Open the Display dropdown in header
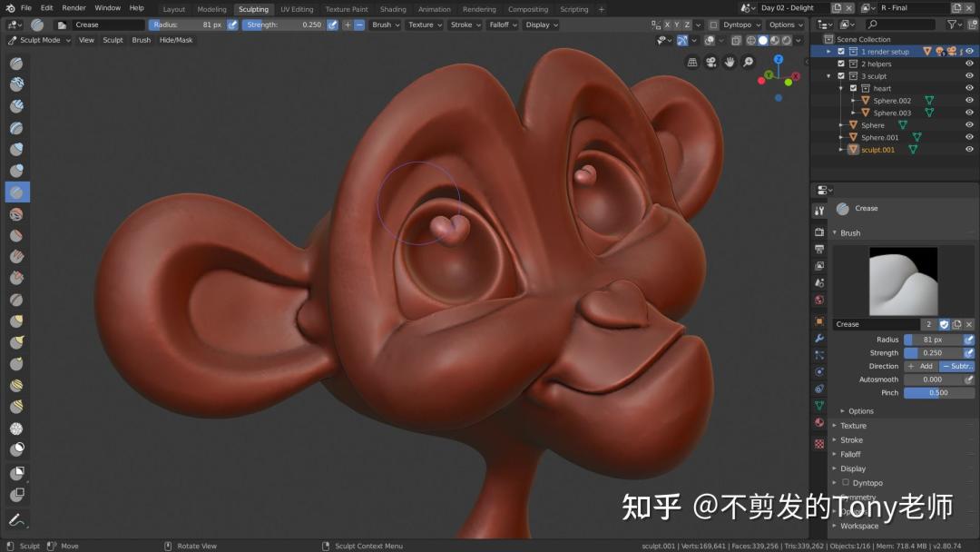 coord(541,25)
